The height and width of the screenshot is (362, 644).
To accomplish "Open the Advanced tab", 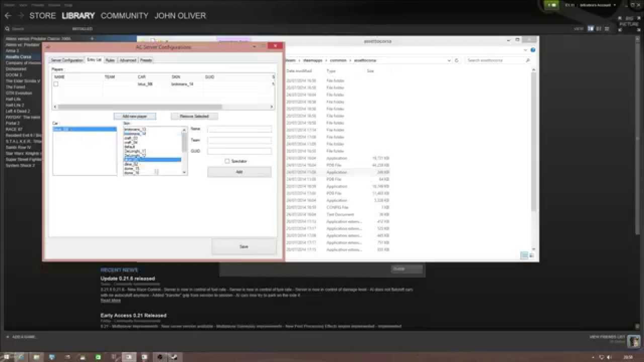I will pos(128,60).
